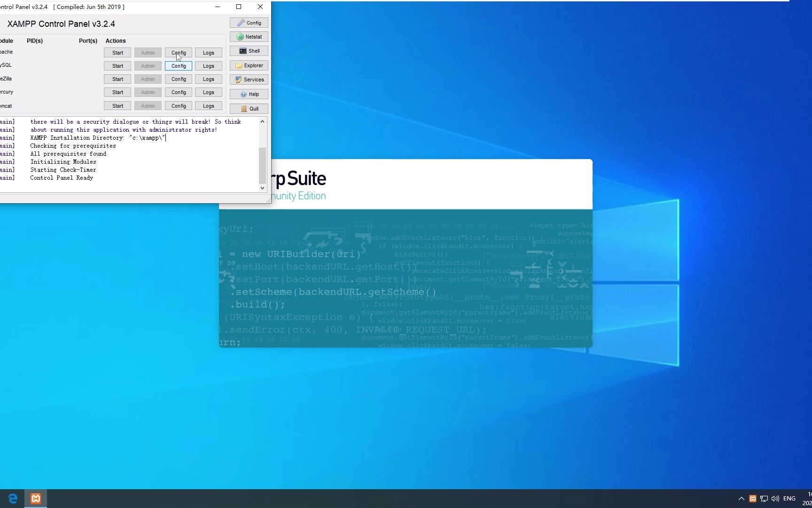Click the ENG language indicator
Viewport: 812px width, 508px height.
789,499
